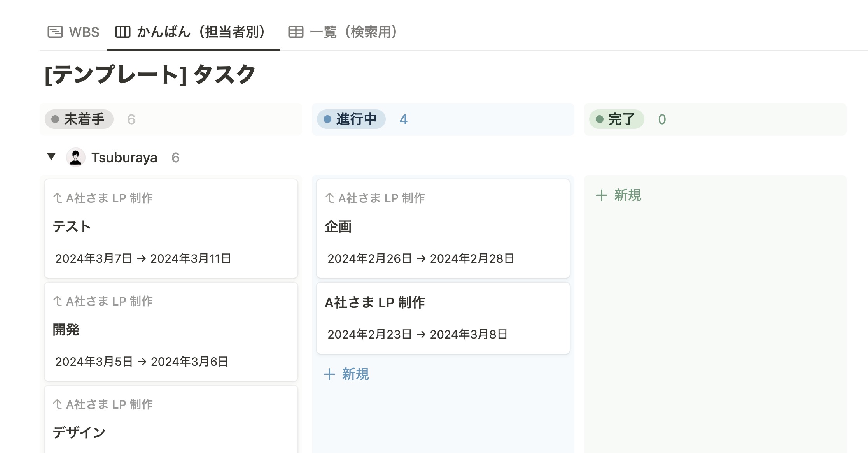868x453 pixels.
Task: Click the 完了 status label
Action: pos(616,119)
